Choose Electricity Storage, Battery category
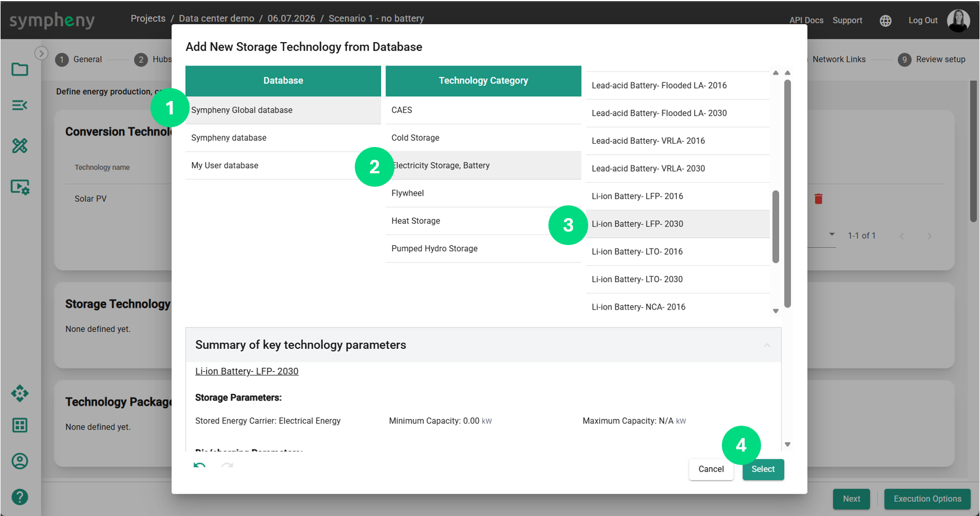This screenshot has height=516, width=980. (483, 165)
